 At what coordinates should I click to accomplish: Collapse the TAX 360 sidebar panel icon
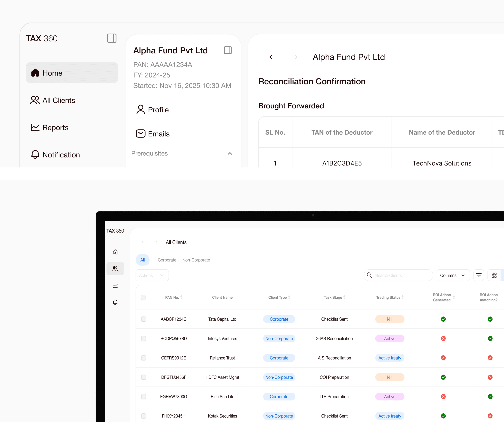112,38
